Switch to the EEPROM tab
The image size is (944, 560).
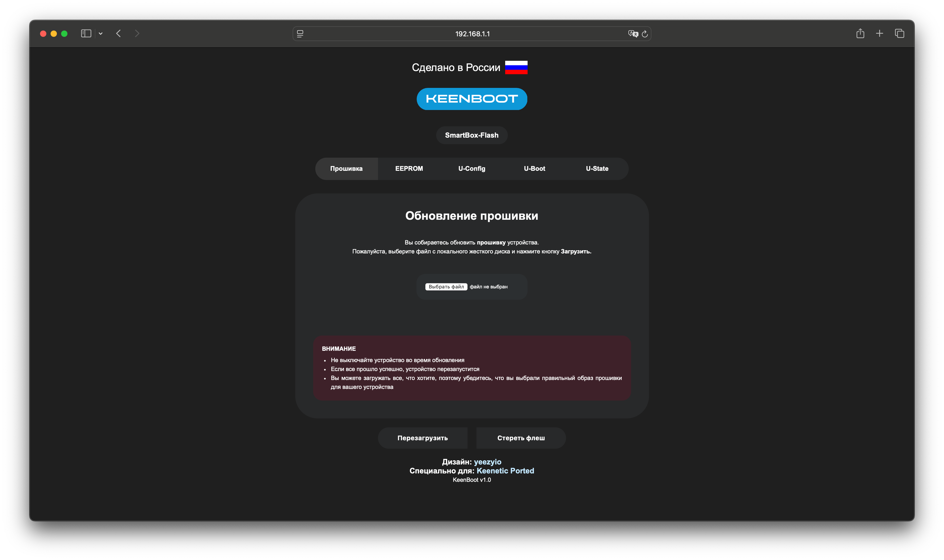click(x=409, y=169)
